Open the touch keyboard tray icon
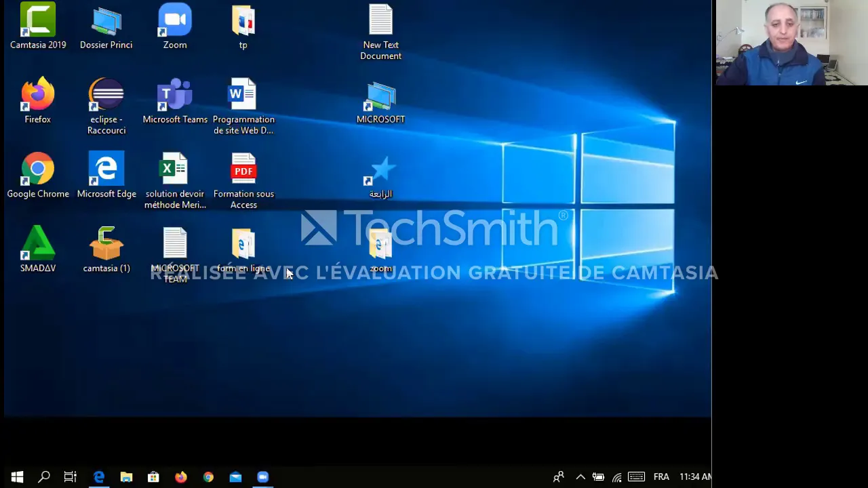Image resolution: width=868 pixels, height=488 pixels. click(636, 477)
